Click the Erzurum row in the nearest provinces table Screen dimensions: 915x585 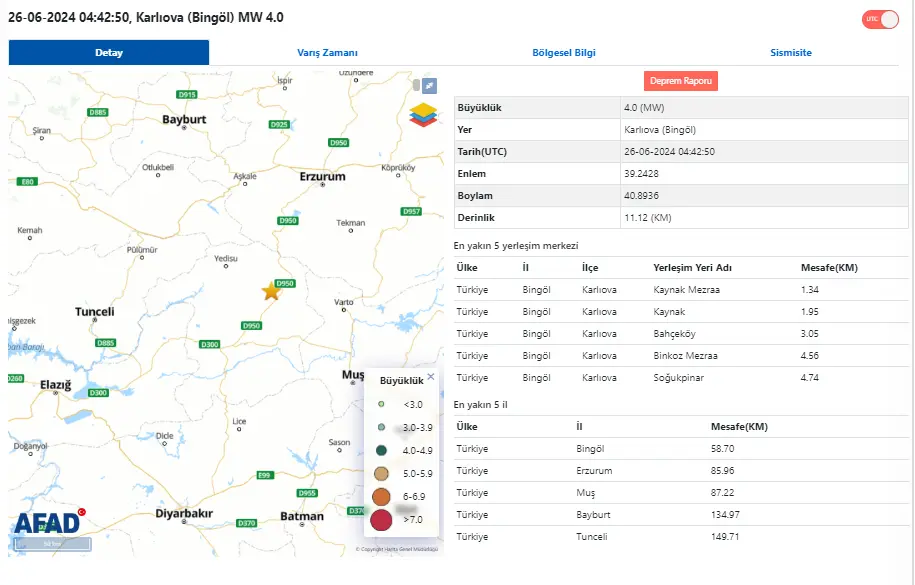pyautogui.click(x=681, y=471)
